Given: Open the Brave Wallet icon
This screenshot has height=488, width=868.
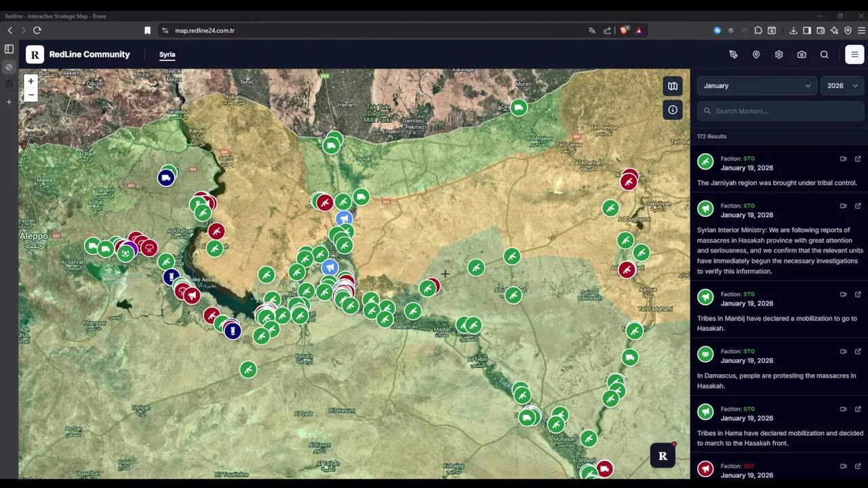Looking at the screenshot, I should [x=821, y=30].
